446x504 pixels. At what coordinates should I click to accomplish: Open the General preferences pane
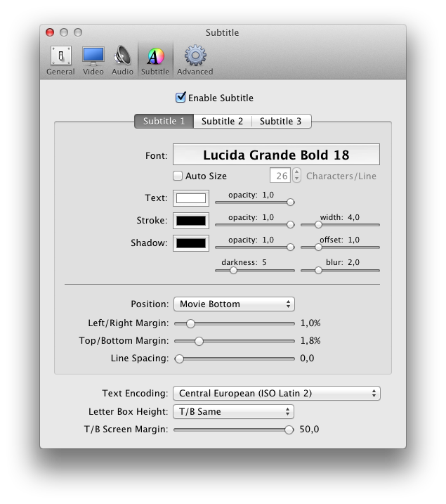point(60,60)
